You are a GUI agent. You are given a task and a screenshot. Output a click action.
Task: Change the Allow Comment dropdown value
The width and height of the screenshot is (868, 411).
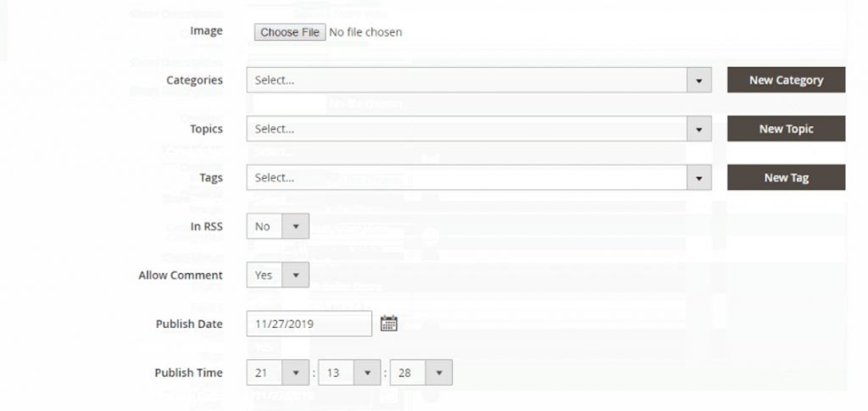click(278, 275)
